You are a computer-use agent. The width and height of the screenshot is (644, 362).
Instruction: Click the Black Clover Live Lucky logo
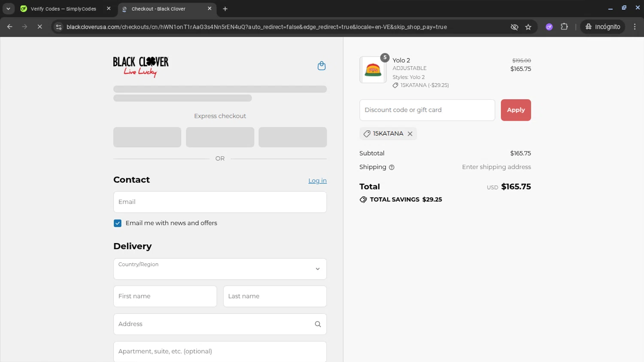[x=141, y=67]
